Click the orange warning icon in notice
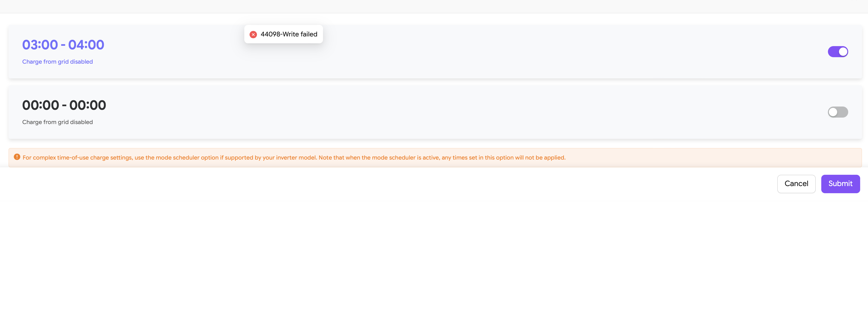The height and width of the screenshot is (326, 868). [17, 157]
